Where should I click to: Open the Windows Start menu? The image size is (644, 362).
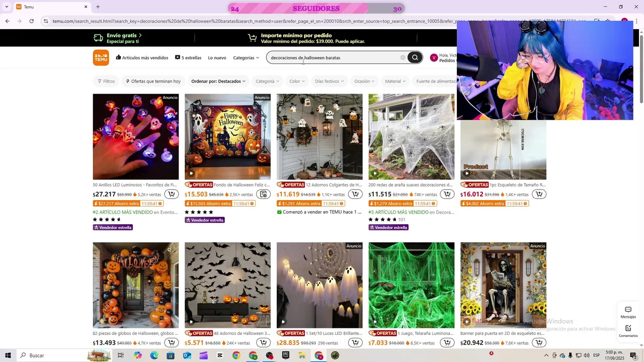[x=8, y=355]
